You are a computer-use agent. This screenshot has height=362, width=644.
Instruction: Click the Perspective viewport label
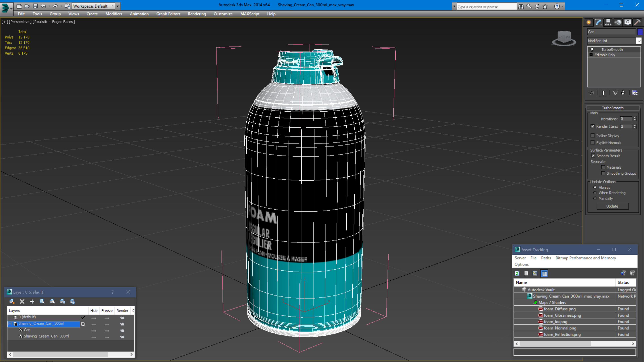pyautogui.click(x=20, y=22)
